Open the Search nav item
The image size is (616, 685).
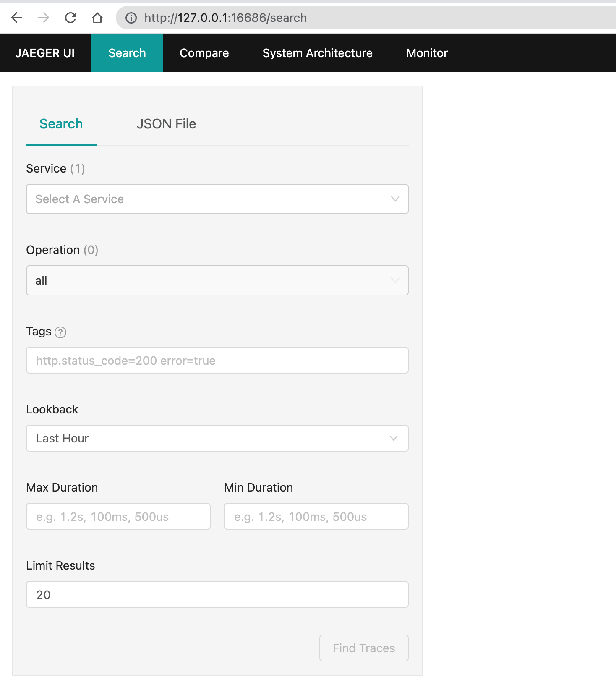click(127, 53)
